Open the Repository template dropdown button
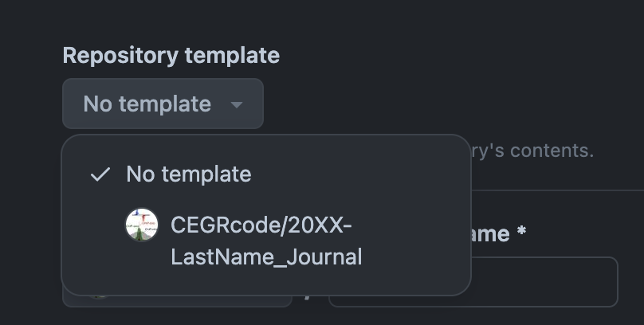 coord(163,104)
